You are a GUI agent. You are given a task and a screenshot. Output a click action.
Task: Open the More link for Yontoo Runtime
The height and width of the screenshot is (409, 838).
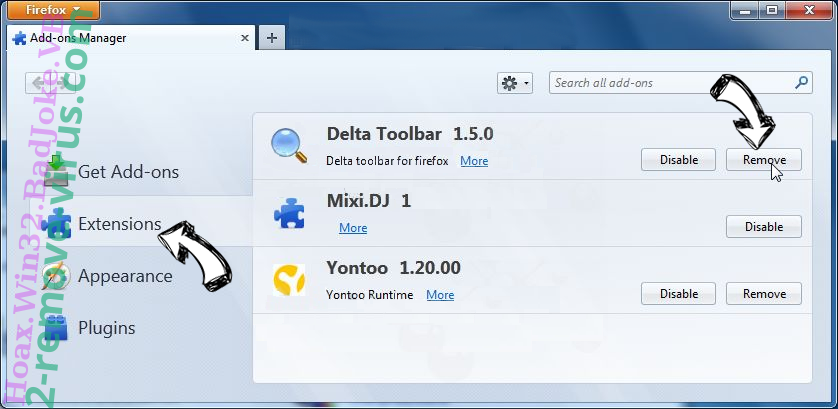(x=440, y=295)
